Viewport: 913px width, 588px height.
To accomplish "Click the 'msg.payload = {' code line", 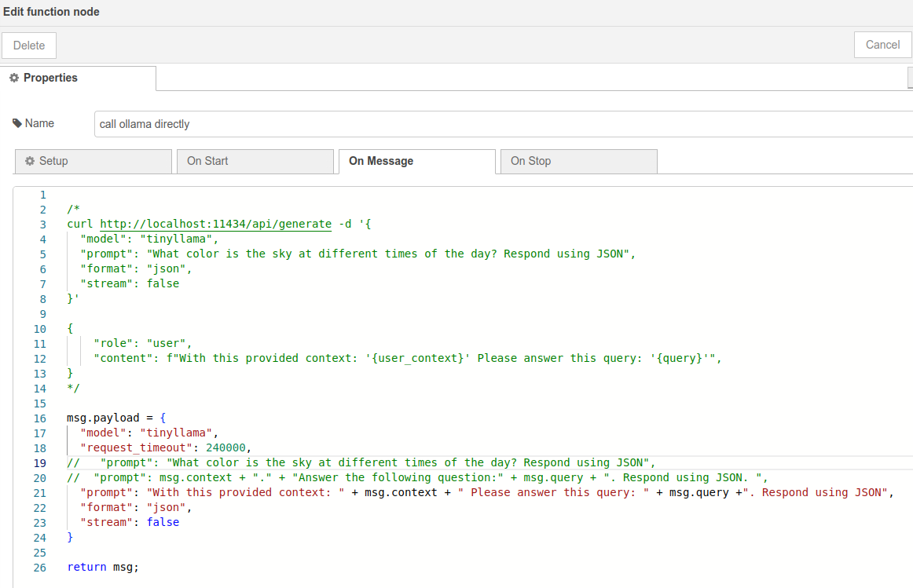I will pyautogui.click(x=116, y=418).
